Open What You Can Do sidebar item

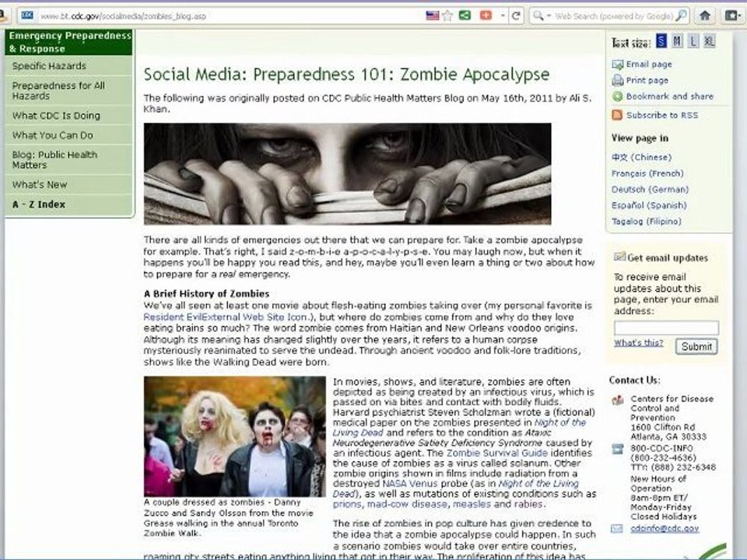click(69, 135)
